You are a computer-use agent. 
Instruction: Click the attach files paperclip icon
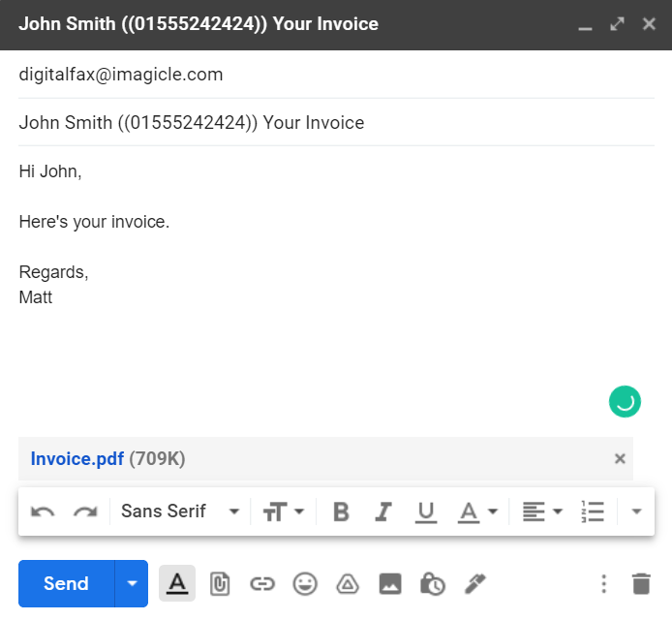click(x=220, y=583)
